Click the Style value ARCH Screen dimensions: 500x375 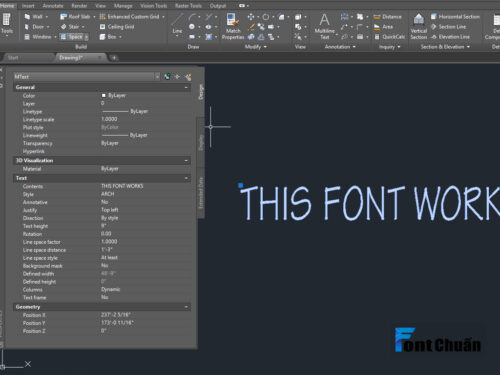tap(108, 194)
